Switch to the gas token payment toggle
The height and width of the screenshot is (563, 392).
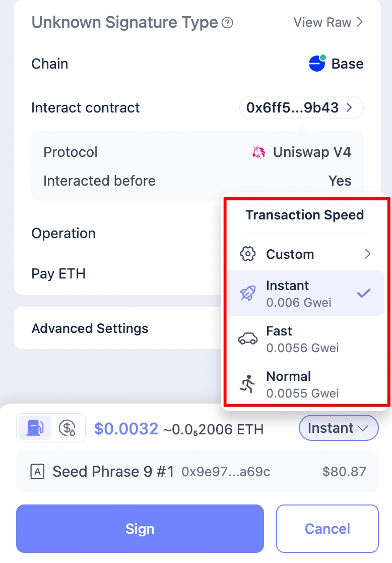(x=68, y=428)
